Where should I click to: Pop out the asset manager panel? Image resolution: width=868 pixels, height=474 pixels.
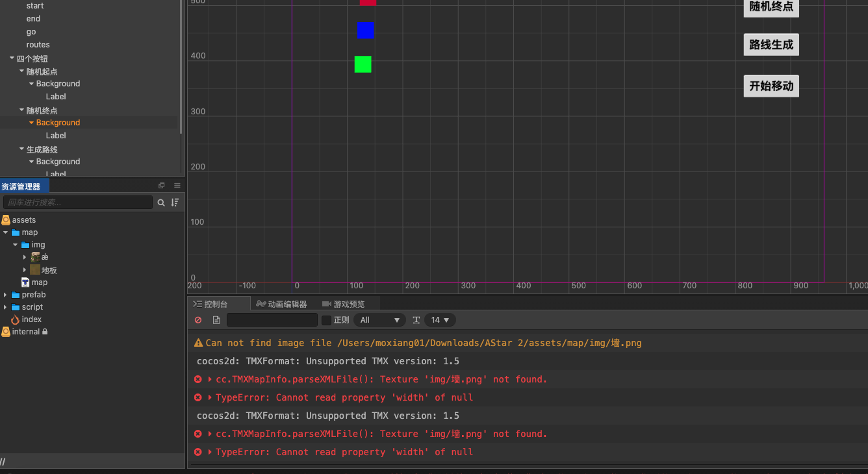click(162, 186)
